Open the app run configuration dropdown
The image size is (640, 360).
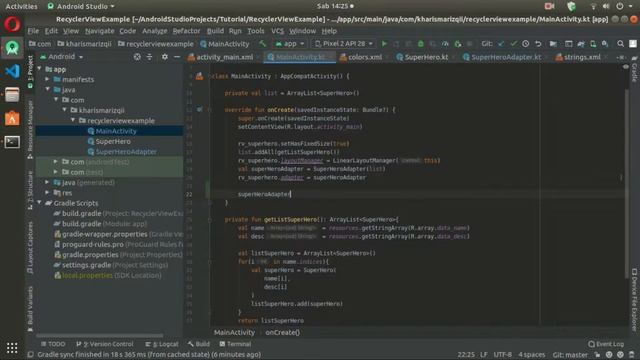coord(290,44)
